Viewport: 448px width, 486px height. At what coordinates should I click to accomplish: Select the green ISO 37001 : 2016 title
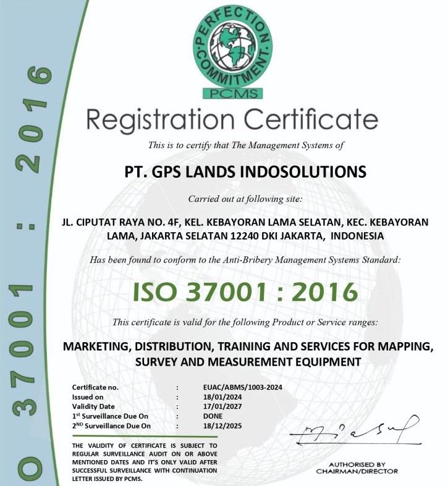(245, 292)
